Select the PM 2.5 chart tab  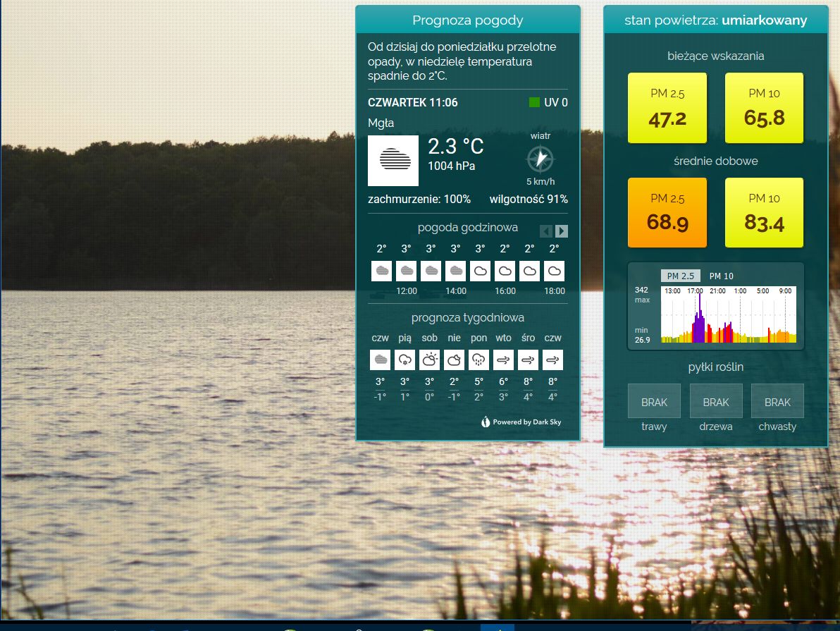[x=681, y=276]
